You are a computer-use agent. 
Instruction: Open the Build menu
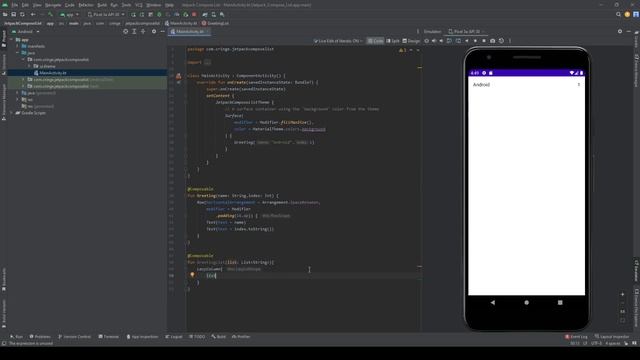(x=102, y=5)
